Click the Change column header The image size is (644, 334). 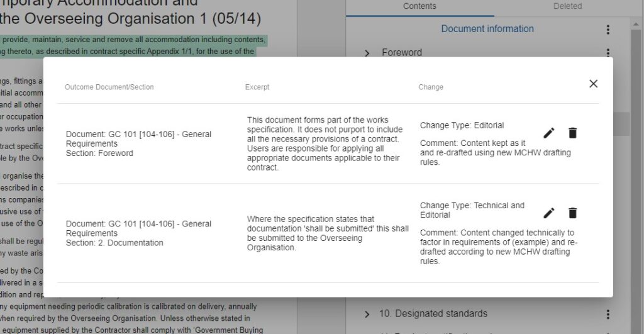coord(431,87)
